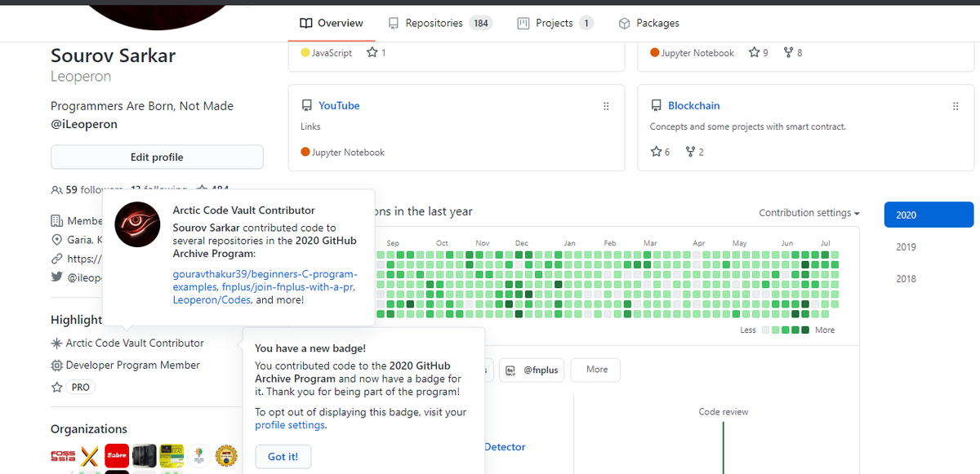Open the Overview tab
Viewport: 980px width, 474px height.
(x=332, y=23)
